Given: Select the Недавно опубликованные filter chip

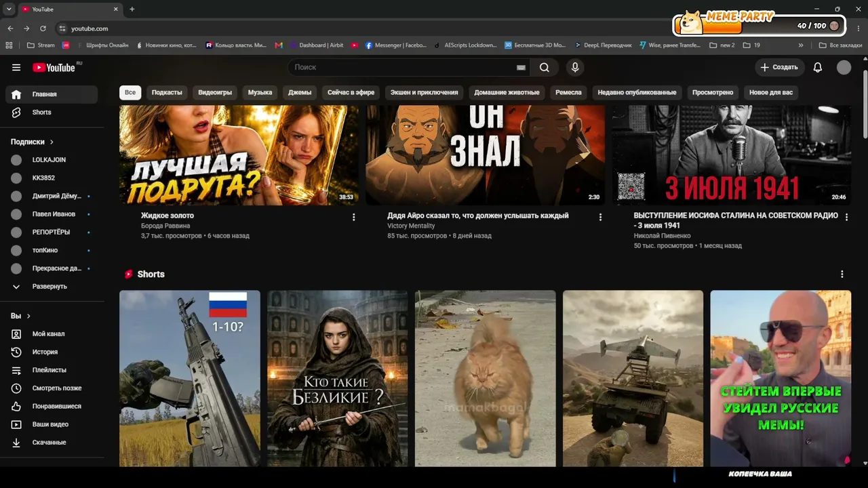Looking at the screenshot, I should click(637, 92).
